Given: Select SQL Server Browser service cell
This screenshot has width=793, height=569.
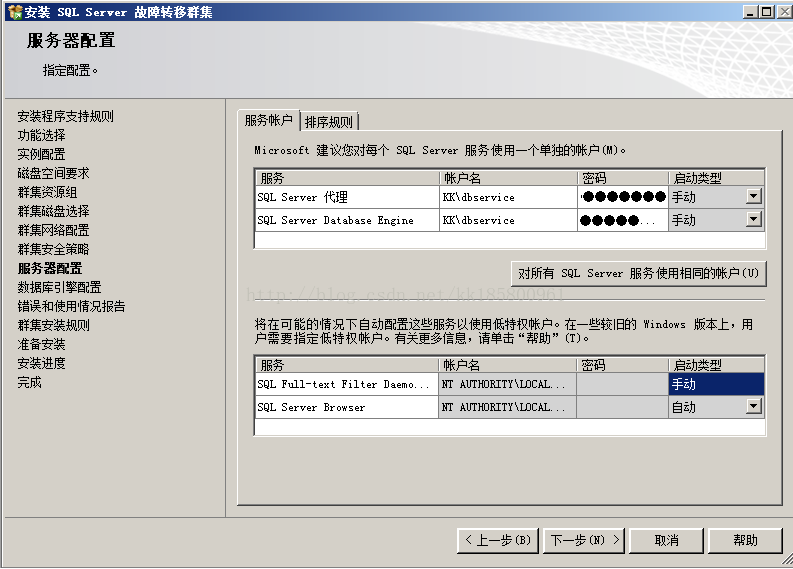Looking at the screenshot, I should pyautogui.click(x=346, y=407).
